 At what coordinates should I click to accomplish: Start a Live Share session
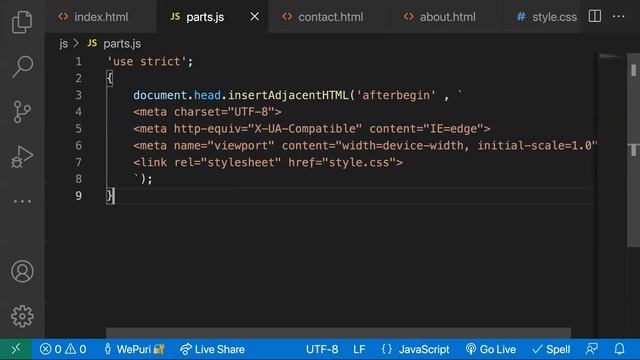point(212,349)
